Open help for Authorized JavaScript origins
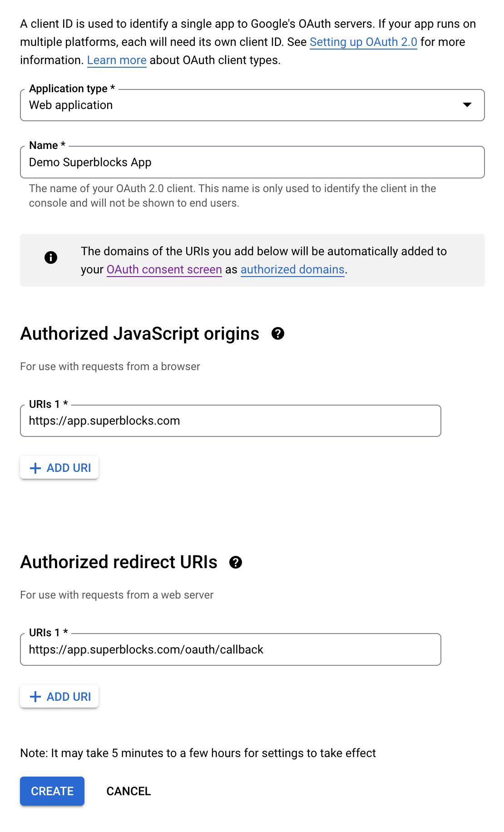Viewport: 504px width, 832px height. (x=277, y=334)
